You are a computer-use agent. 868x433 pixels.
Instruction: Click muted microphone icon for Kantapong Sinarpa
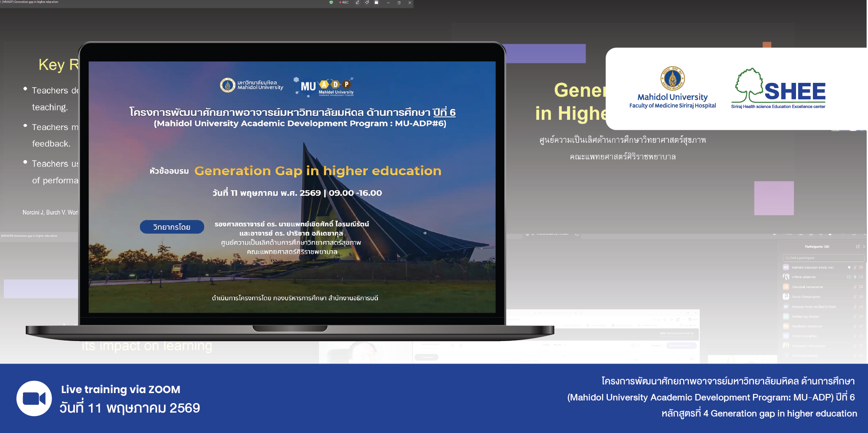855,316
